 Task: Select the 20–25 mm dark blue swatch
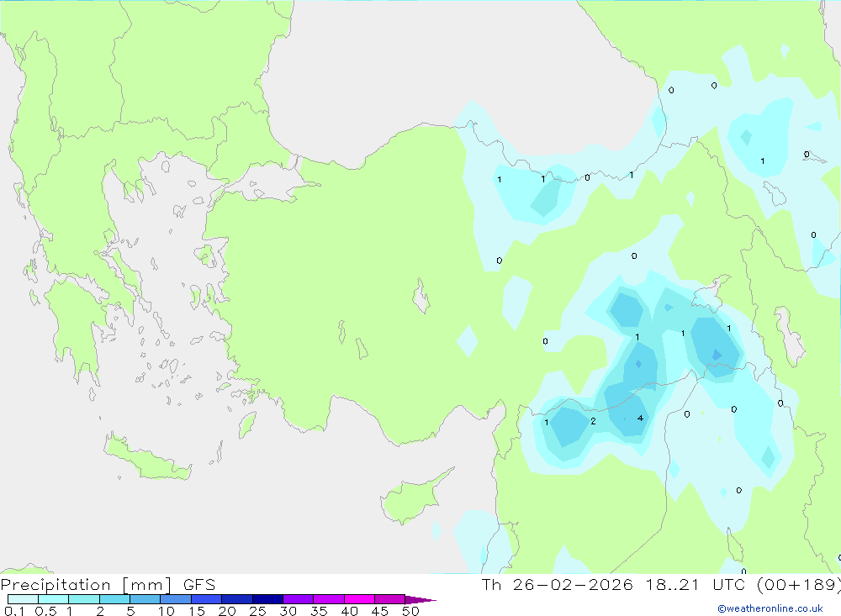(x=237, y=599)
